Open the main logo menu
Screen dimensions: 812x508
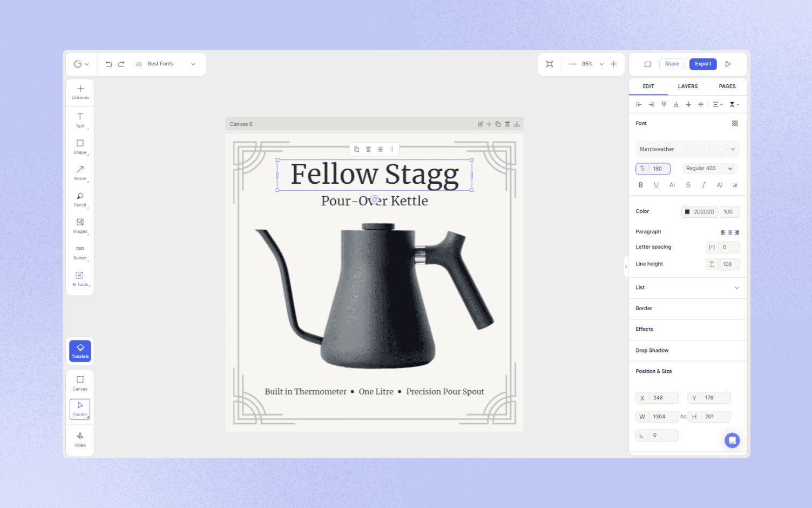pyautogui.click(x=81, y=64)
